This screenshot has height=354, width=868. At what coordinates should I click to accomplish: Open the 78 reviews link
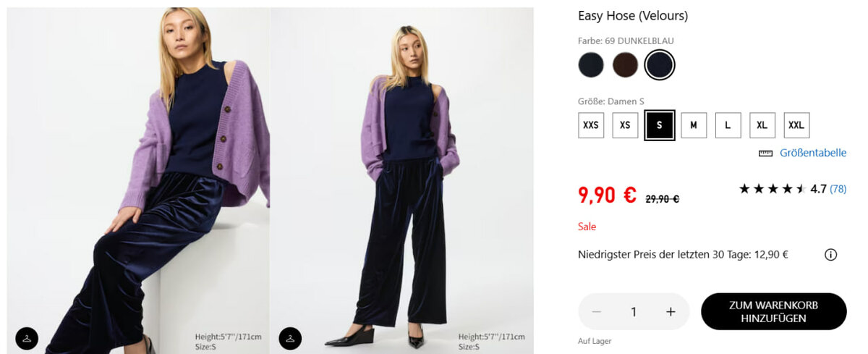tap(838, 189)
